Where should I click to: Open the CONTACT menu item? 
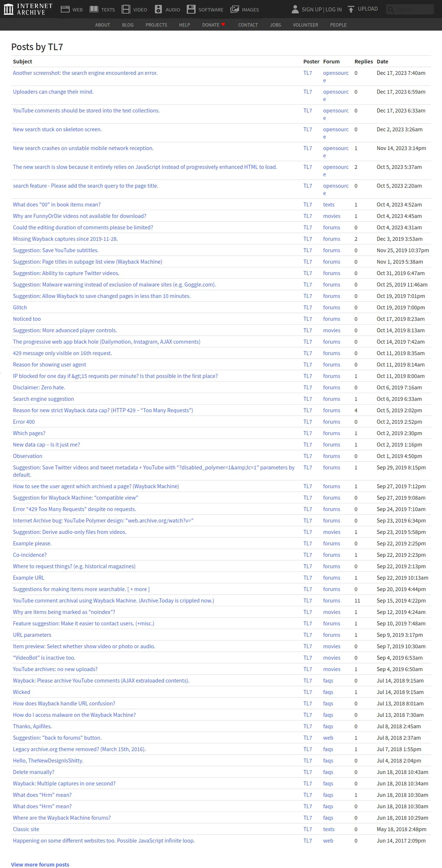coord(248,25)
